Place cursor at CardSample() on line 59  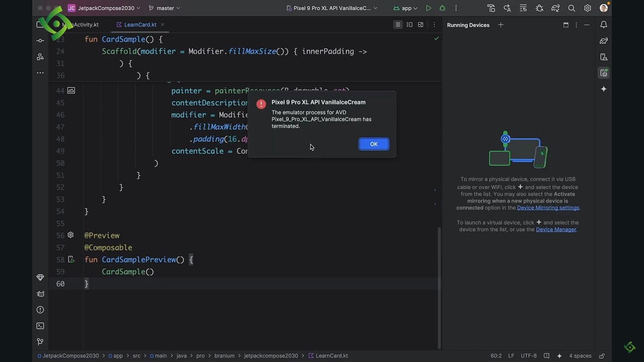pyautogui.click(x=128, y=271)
